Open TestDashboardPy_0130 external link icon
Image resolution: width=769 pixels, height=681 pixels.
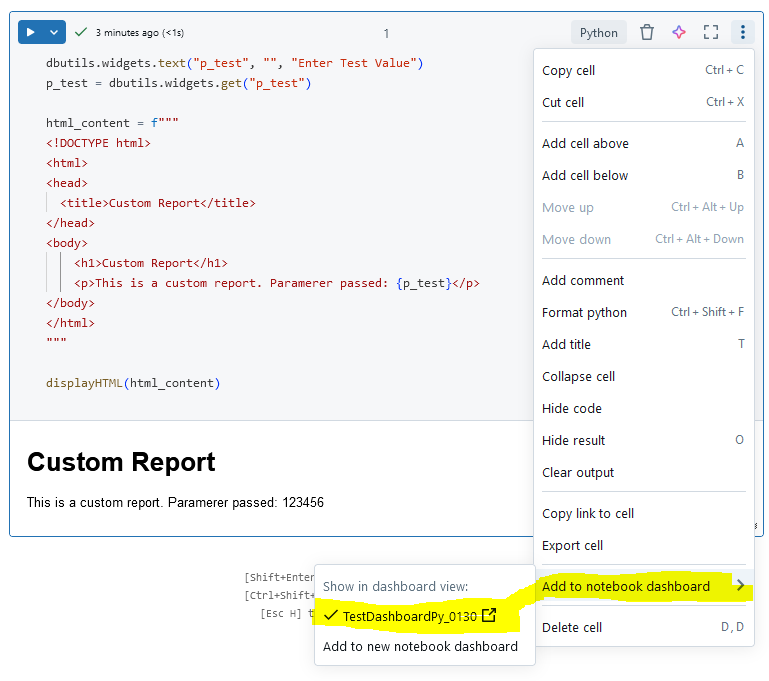489,616
